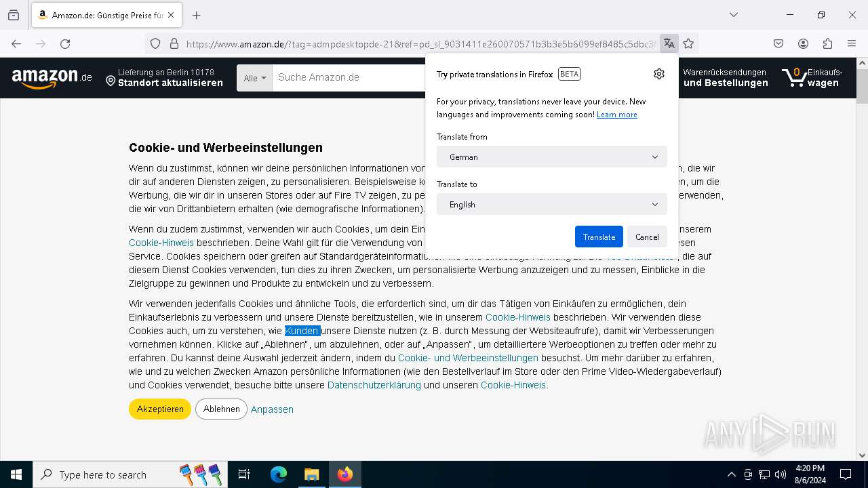Bookmark this page with star icon
The image size is (868, 488).
click(688, 43)
